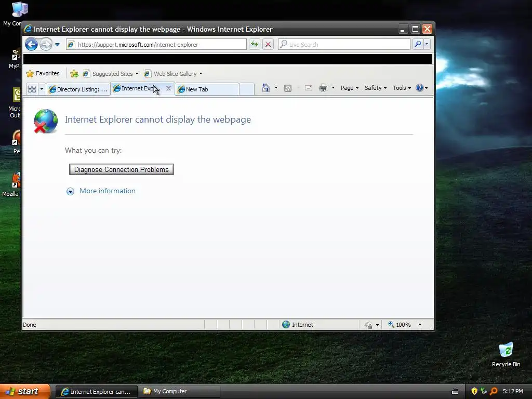Open search provider dropdown arrow

tap(427, 44)
